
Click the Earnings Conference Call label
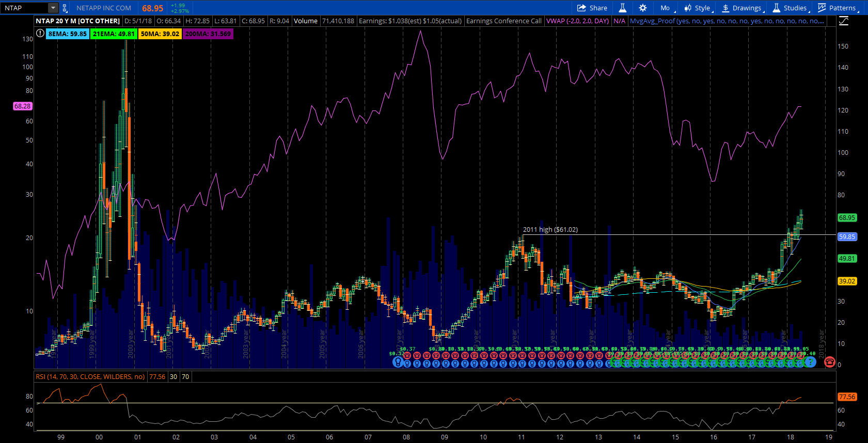[504, 21]
